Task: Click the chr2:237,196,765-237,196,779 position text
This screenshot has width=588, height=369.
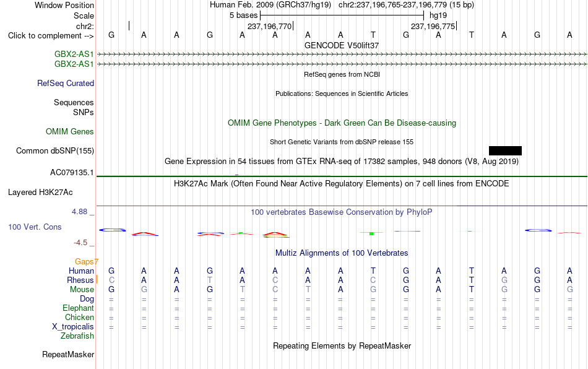Action: pyautogui.click(x=406, y=5)
